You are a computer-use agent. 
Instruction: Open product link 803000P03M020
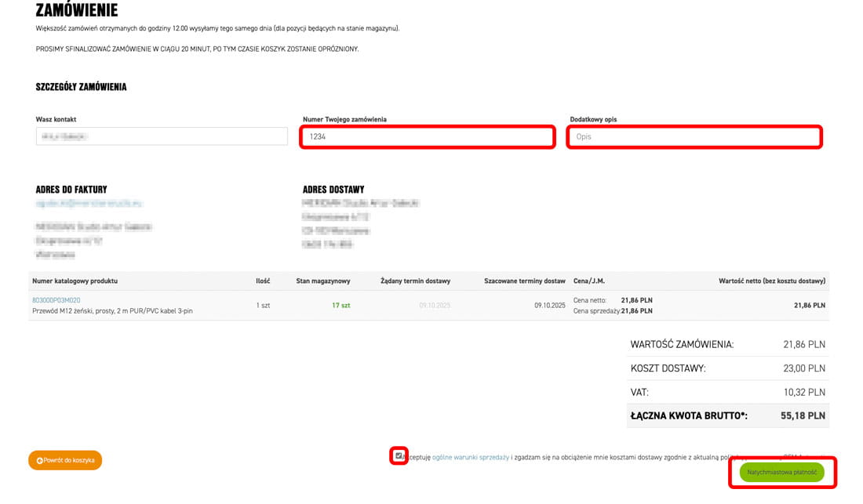pyautogui.click(x=56, y=300)
